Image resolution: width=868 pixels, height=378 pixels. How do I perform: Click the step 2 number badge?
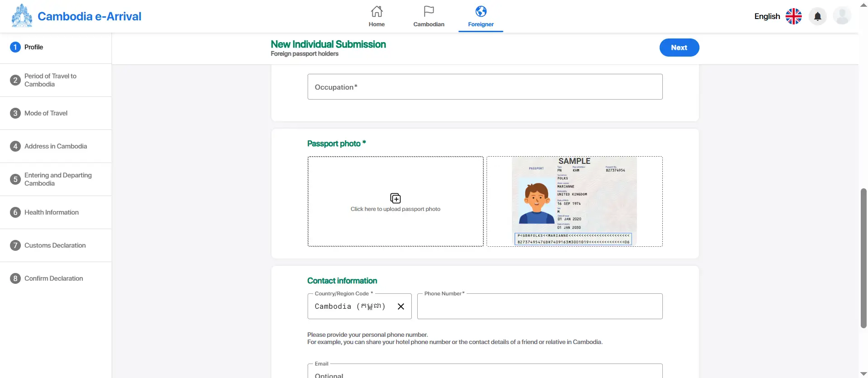(15, 80)
